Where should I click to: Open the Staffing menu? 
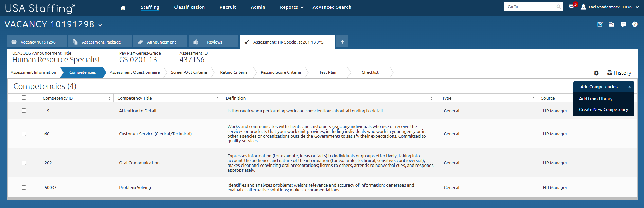pos(150,7)
